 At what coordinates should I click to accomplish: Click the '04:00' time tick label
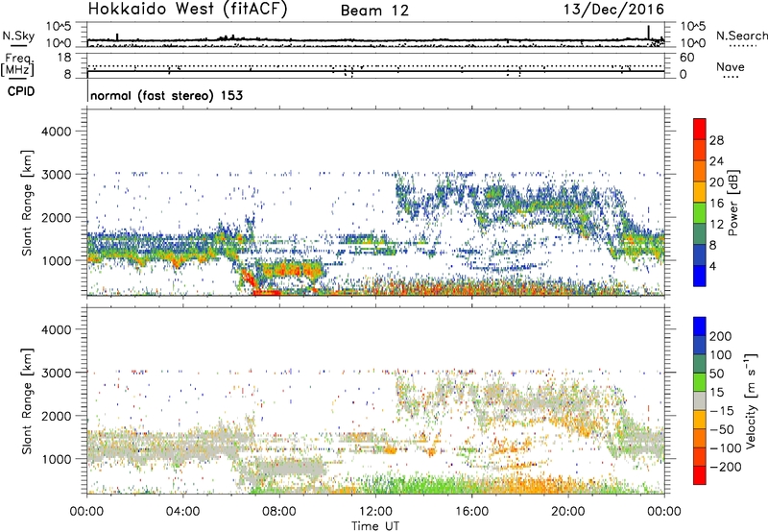tap(182, 512)
